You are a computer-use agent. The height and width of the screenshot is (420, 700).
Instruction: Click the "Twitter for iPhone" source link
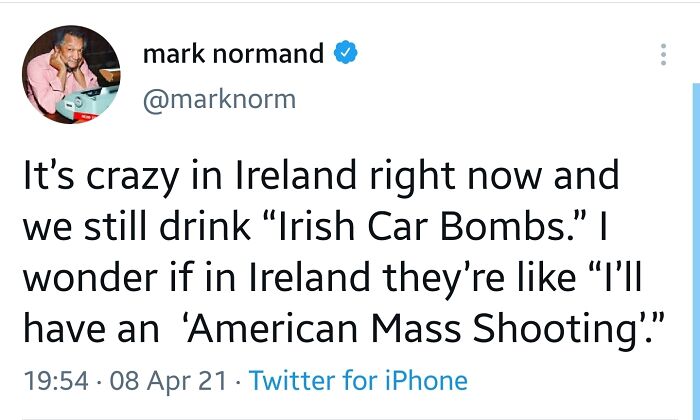point(358,381)
